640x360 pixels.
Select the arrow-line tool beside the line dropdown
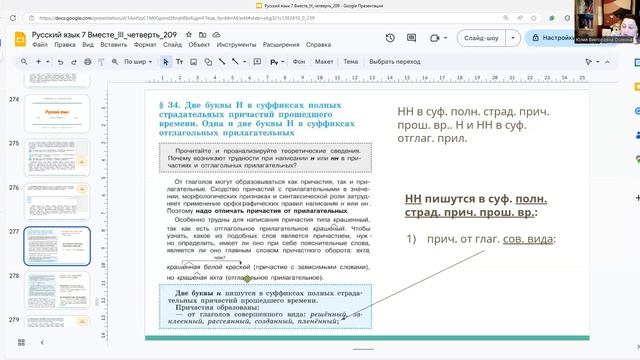pos(235,62)
